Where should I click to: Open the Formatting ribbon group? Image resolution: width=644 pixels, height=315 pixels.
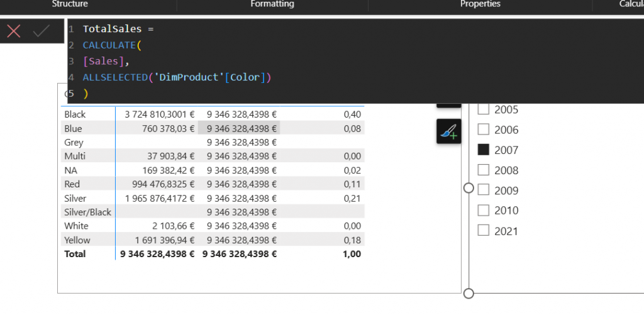(272, 4)
